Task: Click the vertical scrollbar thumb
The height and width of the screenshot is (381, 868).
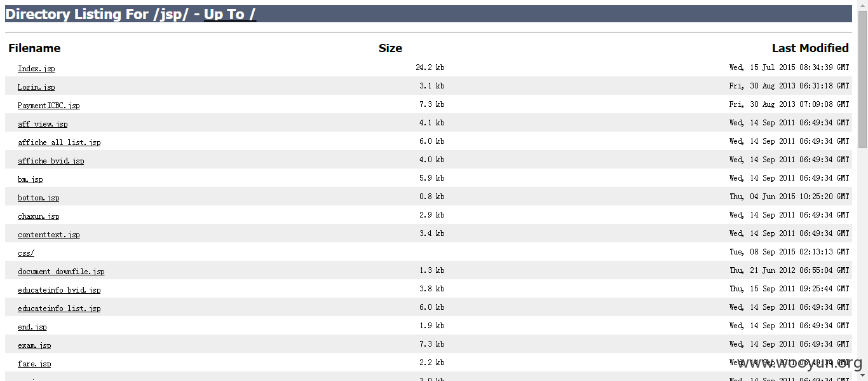Action: (862, 79)
